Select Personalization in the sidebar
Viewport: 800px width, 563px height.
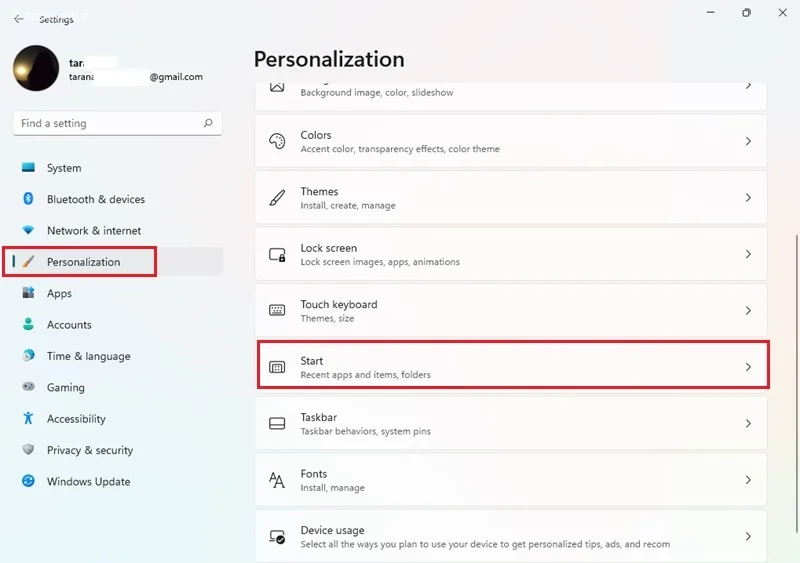pos(83,262)
